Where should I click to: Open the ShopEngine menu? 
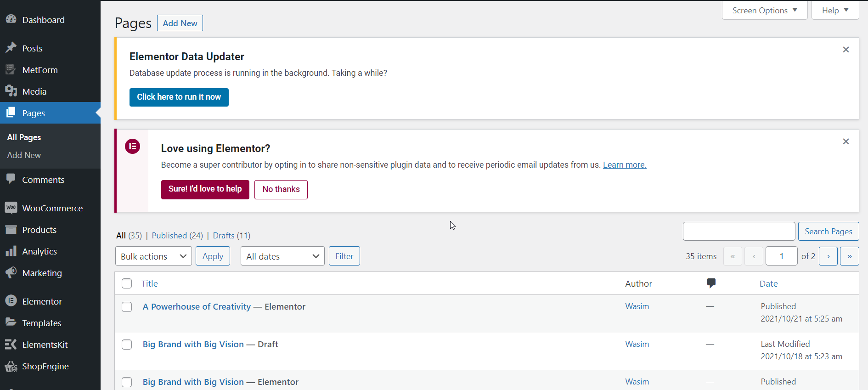(50, 366)
